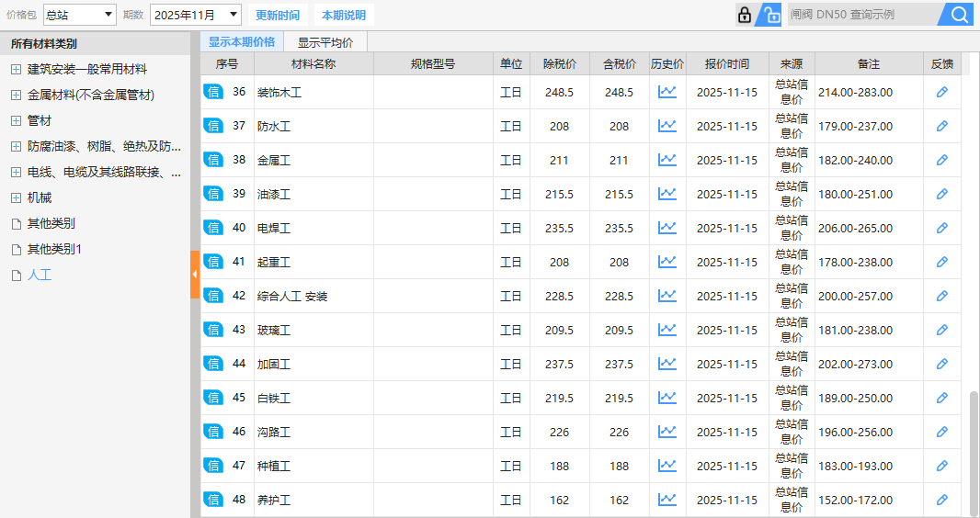Open history price chart for 沟路工
The width and height of the screenshot is (980, 518).
[x=667, y=432]
